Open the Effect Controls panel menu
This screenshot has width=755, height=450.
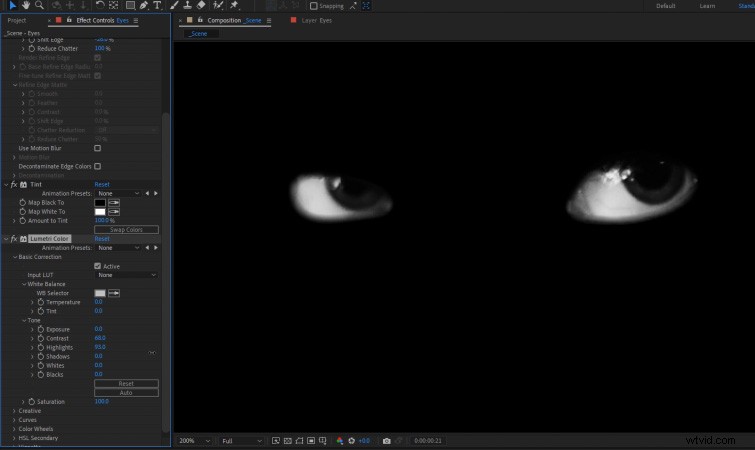pyautogui.click(x=136, y=21)
